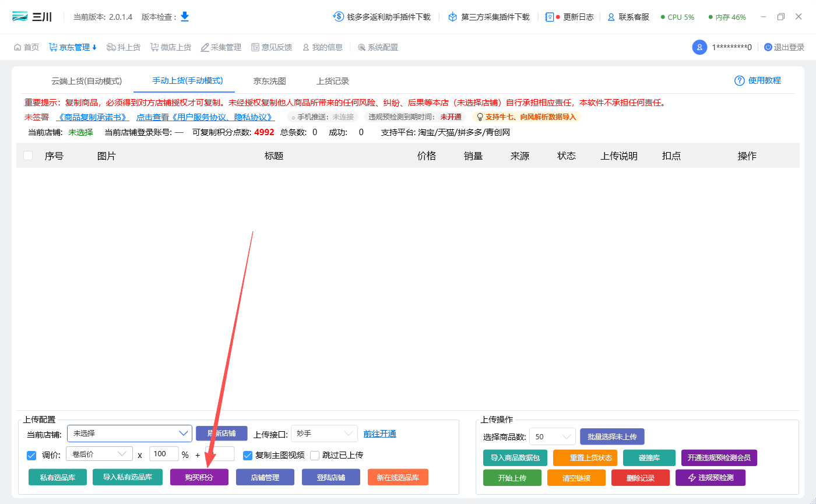Click the 联系客服 person icon
The width and height of the screenshot is (816, 504).
(x=611, y=17)
